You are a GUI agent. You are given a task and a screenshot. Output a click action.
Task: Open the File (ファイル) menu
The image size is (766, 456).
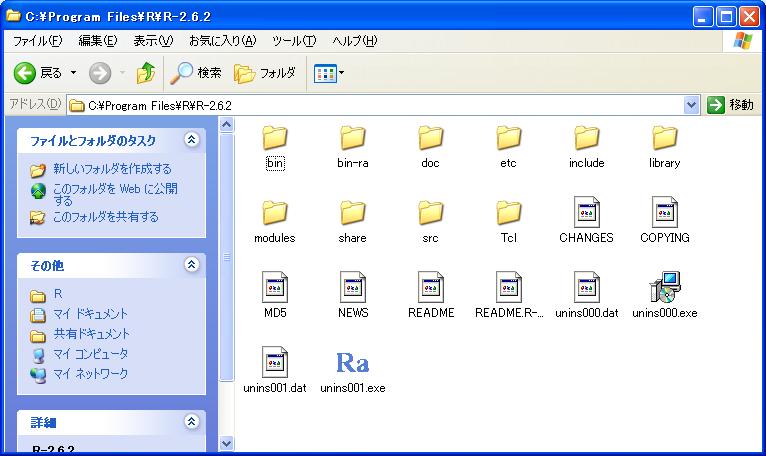37,41
